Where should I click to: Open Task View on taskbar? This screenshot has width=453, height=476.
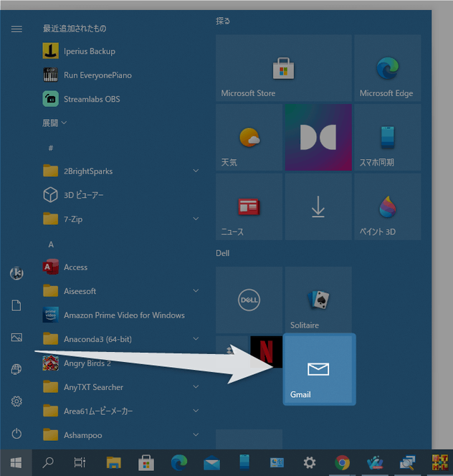pos(80,462)
